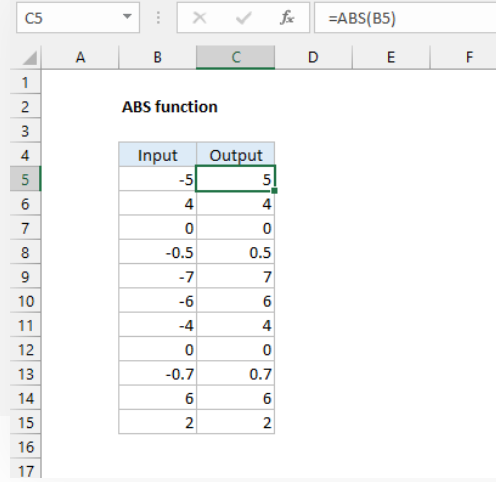Click the Insert Function fx icon
This screenshot has height=482, width=496.
287,18
